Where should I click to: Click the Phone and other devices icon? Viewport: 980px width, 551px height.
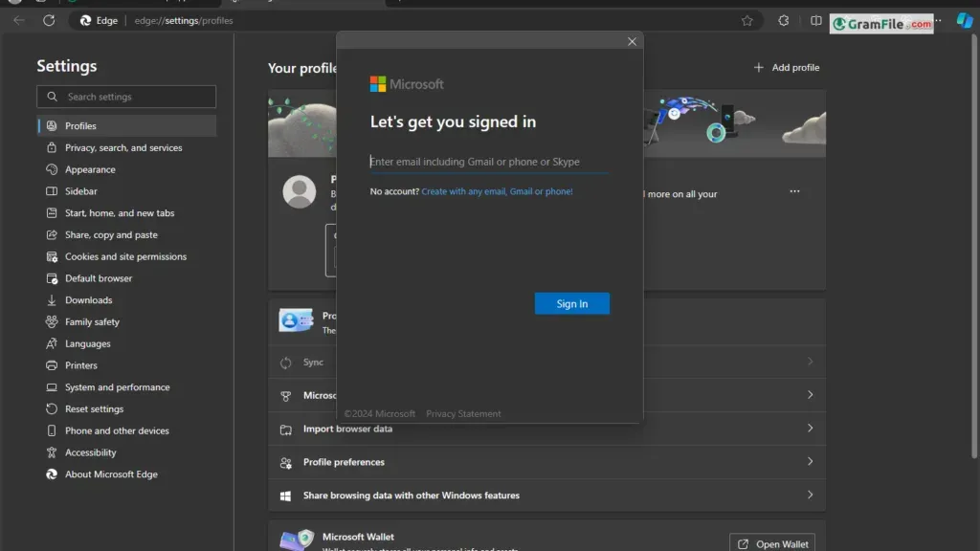click(x=52, y=431)
